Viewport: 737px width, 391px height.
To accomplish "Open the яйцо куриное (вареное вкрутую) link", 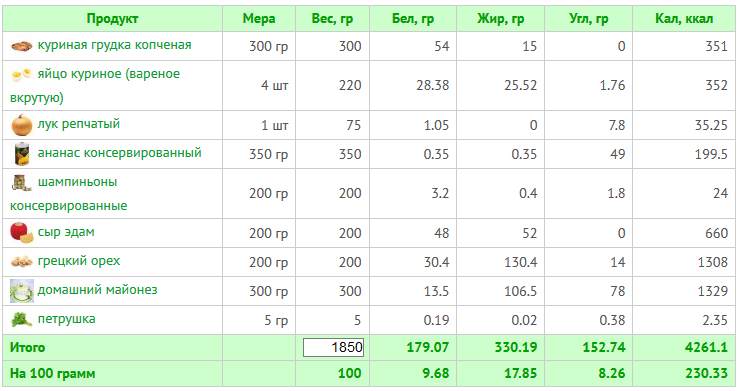I will point(95,86).
